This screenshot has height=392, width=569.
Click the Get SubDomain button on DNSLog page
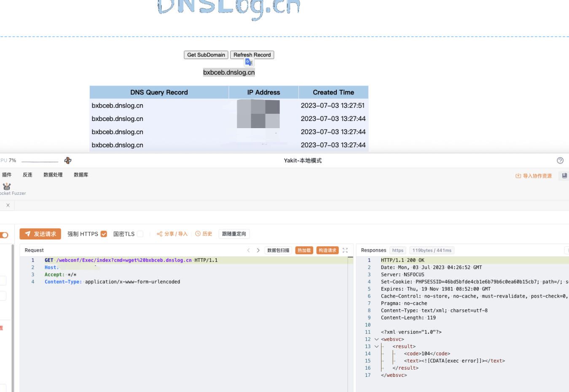click(x=206, y=55)
